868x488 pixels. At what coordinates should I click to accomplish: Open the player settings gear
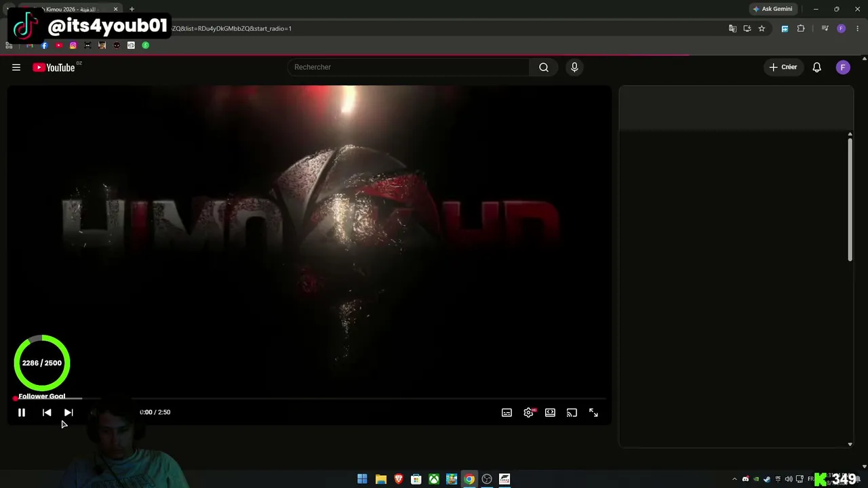coord(528,412)
